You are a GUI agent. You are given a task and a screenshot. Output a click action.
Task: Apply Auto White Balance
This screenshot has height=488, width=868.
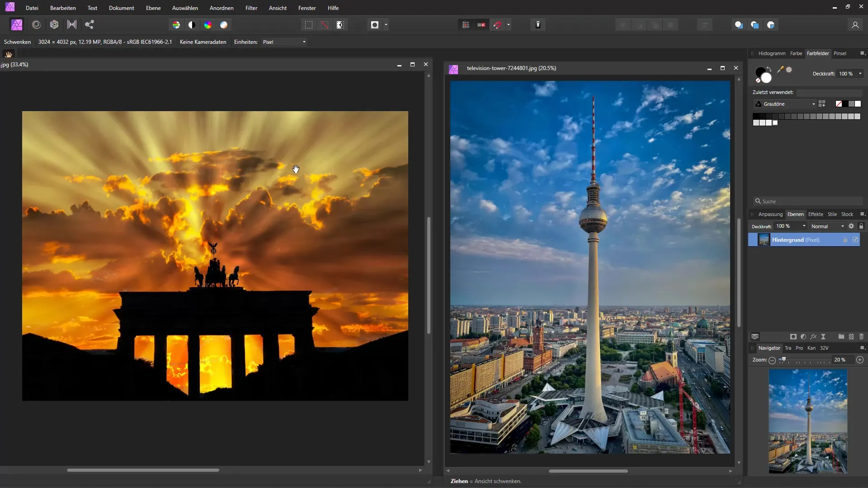tap(224, 25)
